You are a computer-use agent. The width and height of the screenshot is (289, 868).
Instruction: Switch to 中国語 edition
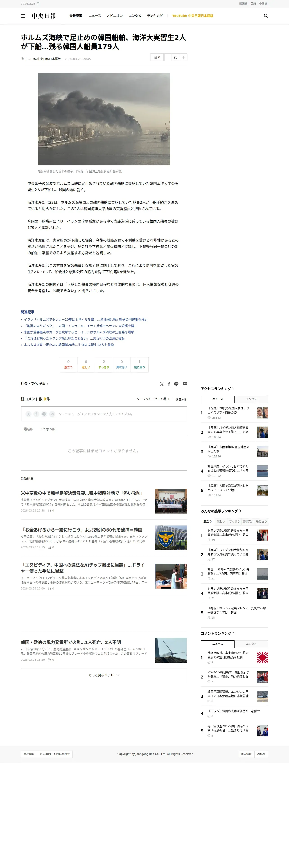(x=263, y=4)
